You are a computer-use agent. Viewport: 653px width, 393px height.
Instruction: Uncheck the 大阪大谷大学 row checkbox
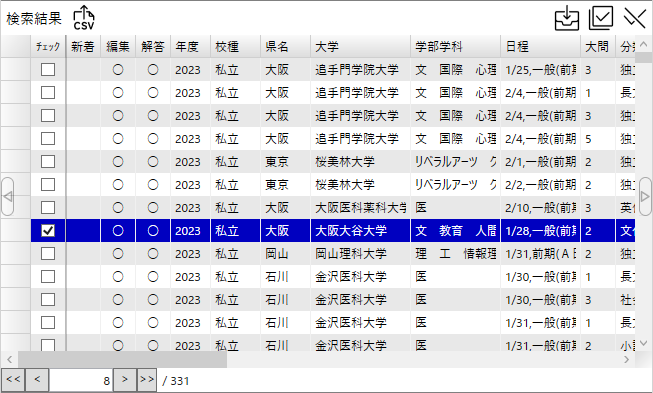coord(48,230)
